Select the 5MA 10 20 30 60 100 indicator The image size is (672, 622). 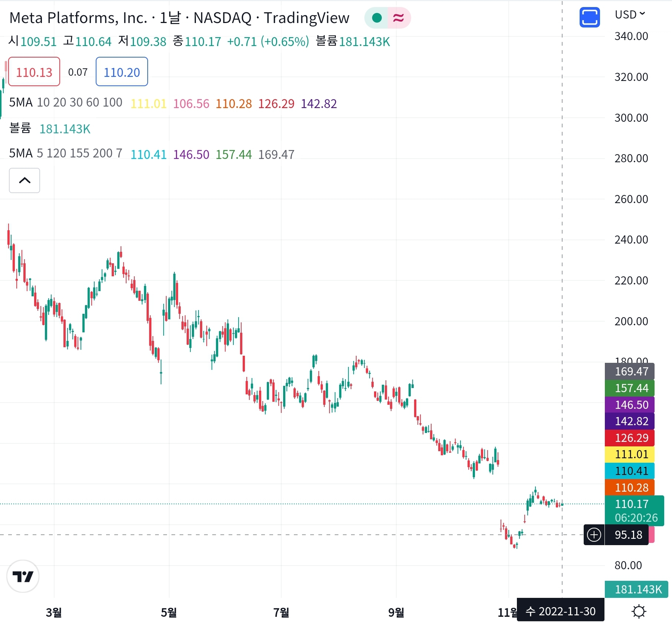pos(66,102)
